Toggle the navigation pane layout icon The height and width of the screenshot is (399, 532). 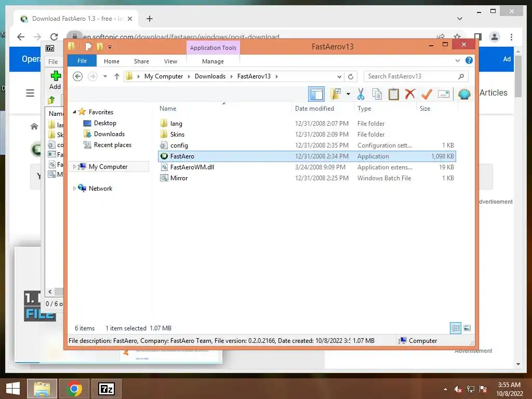tap(316, 94)
